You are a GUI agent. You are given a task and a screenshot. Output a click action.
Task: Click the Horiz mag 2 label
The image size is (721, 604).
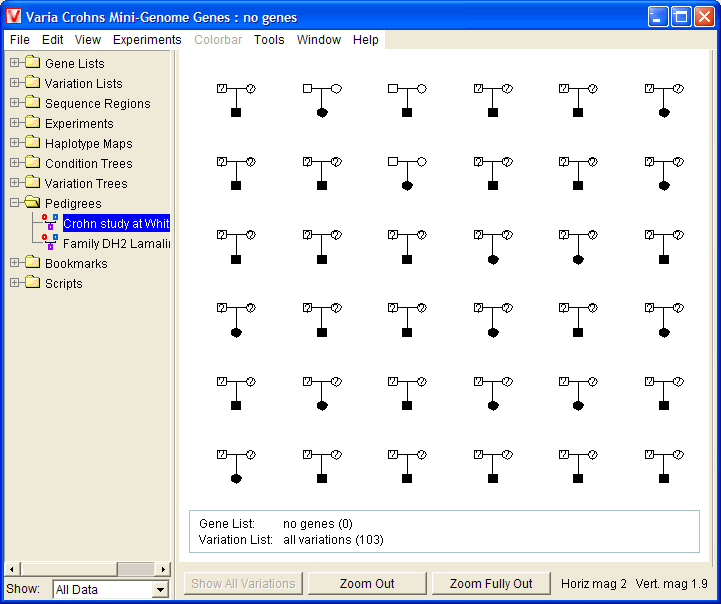(x=594, y=583)
